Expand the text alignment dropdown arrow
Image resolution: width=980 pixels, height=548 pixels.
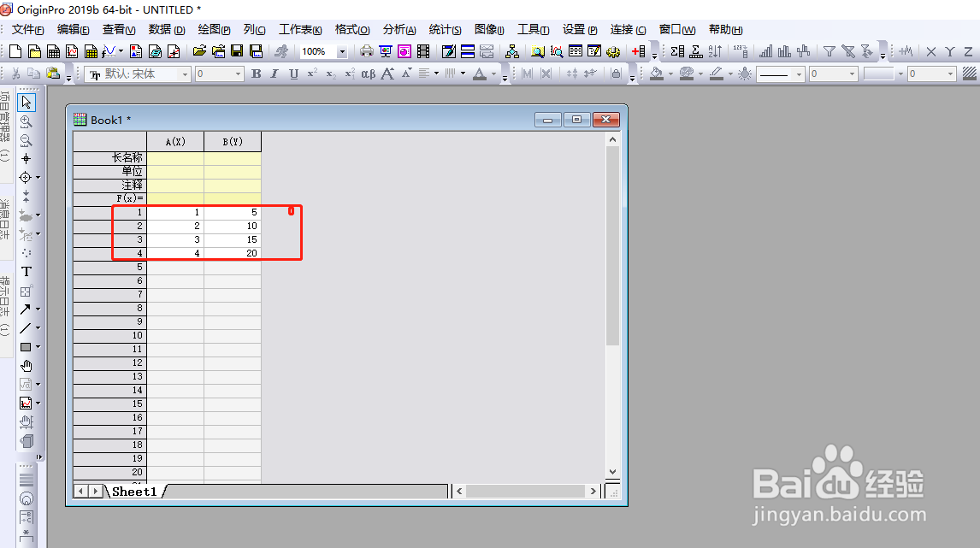(x=436, y=74)
